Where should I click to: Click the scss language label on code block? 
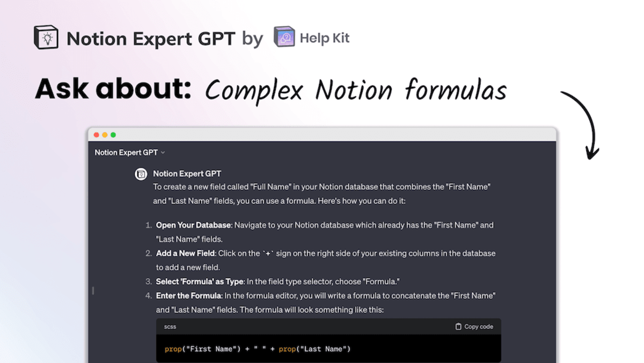pos(170,326)
